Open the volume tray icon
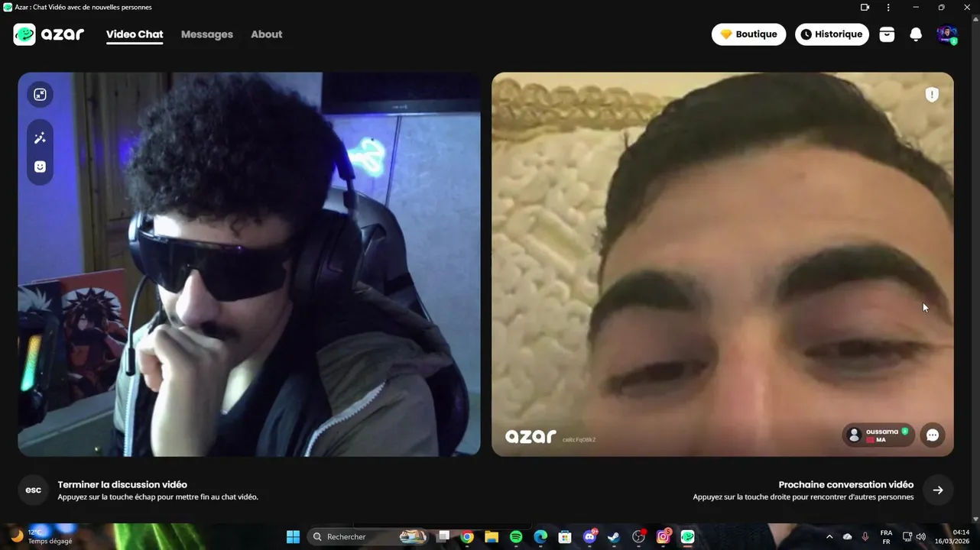 (x=920, y=537)
